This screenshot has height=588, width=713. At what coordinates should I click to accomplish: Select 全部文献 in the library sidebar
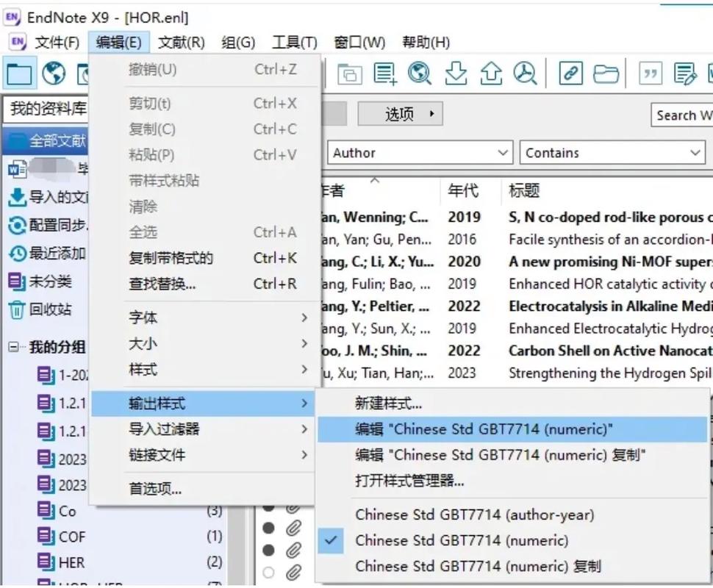point(46,141)
